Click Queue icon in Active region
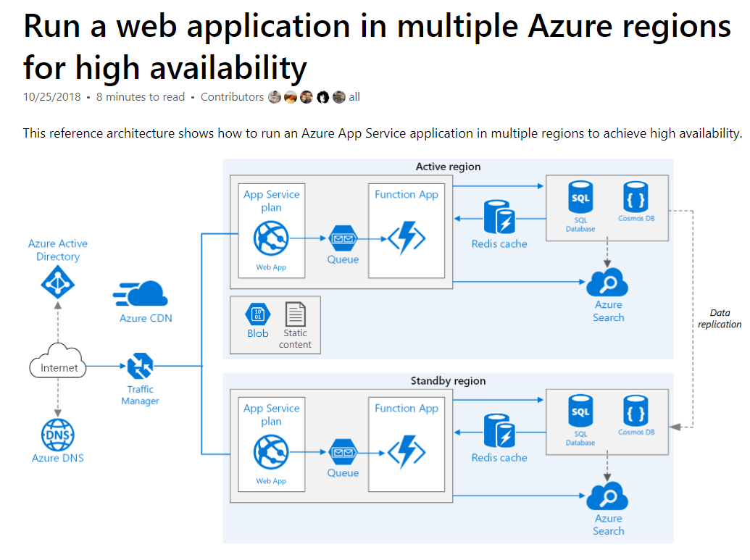This screenshot has height=560, width=750. pyautogui.click(x=343, y=238)
